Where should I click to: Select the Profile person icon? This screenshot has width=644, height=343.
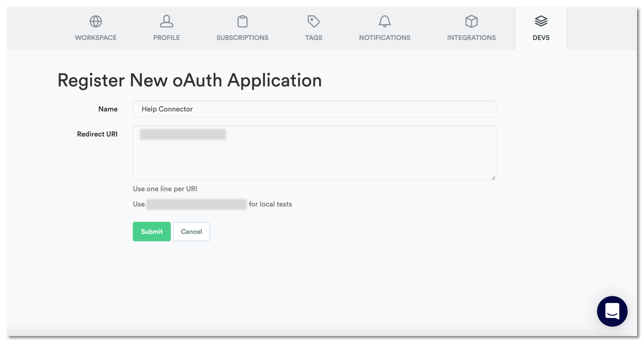pyautogui.click(x=167, y=21)
